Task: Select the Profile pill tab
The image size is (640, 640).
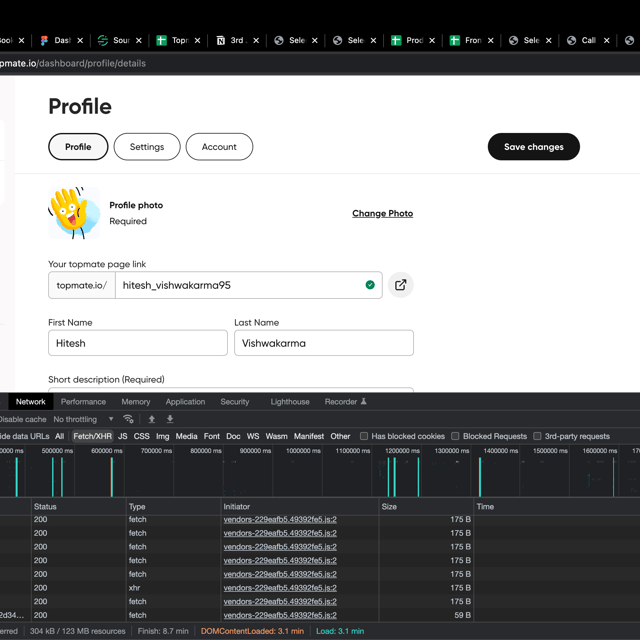Action: pos(78,147)
